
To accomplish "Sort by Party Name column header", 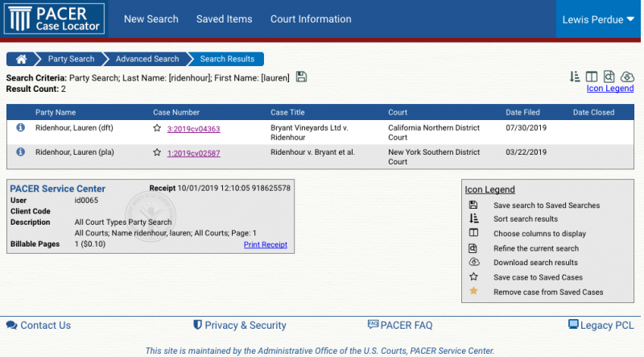I will (x=56, y=112).
